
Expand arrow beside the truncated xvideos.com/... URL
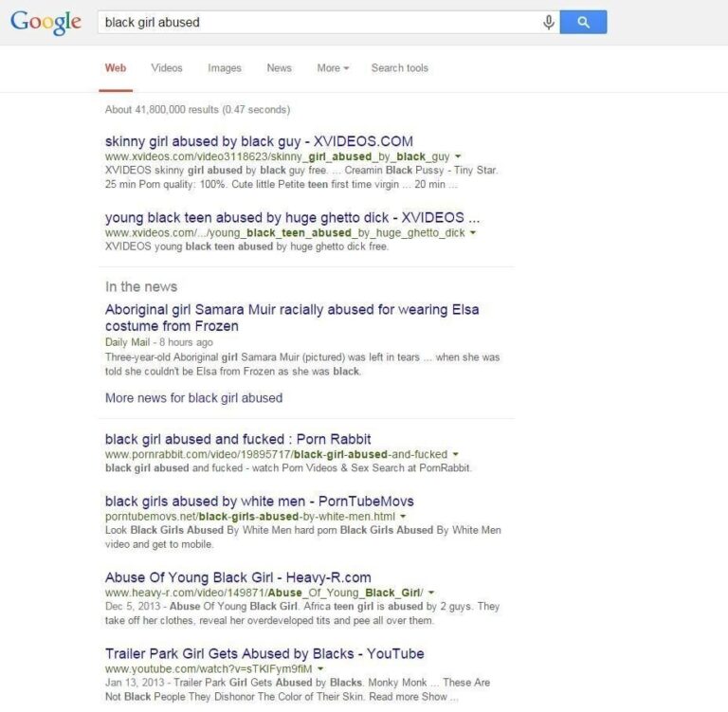(473, 232)
